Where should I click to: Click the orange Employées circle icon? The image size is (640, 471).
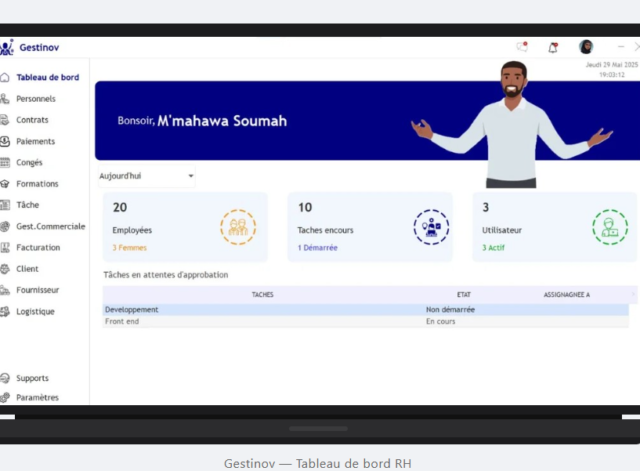point(238,227)
